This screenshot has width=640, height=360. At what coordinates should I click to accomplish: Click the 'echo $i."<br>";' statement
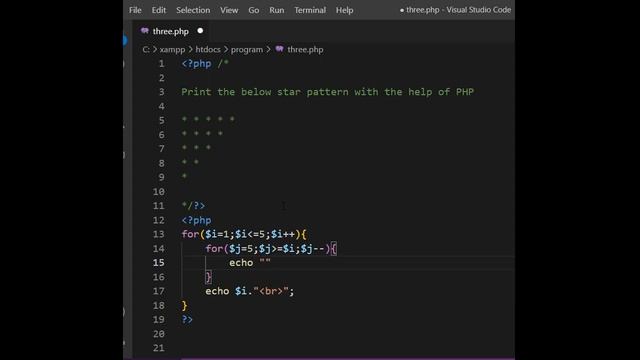click(x=250, y=291)
